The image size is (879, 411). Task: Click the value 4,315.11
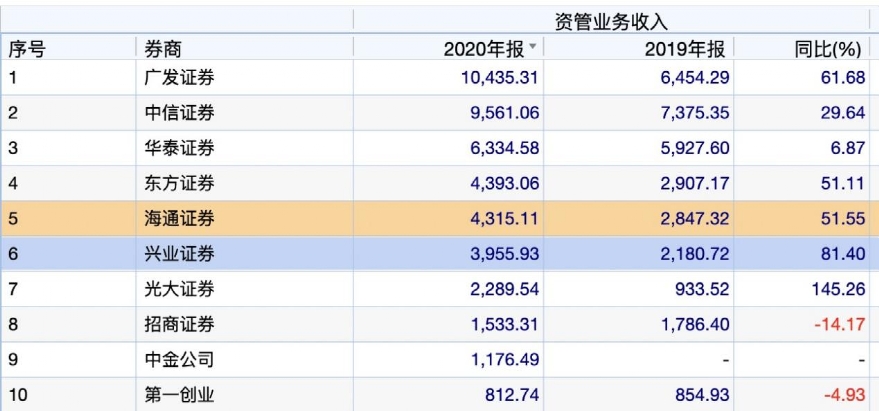click(x=505, y=219)
